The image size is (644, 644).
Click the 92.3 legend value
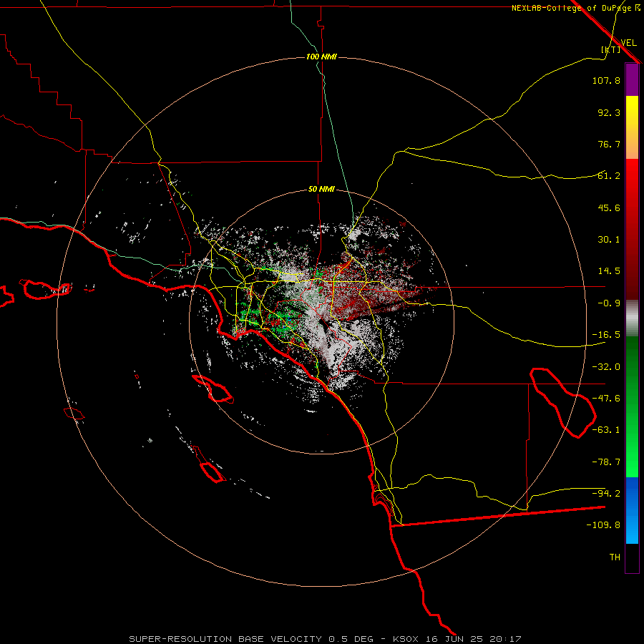609,112
